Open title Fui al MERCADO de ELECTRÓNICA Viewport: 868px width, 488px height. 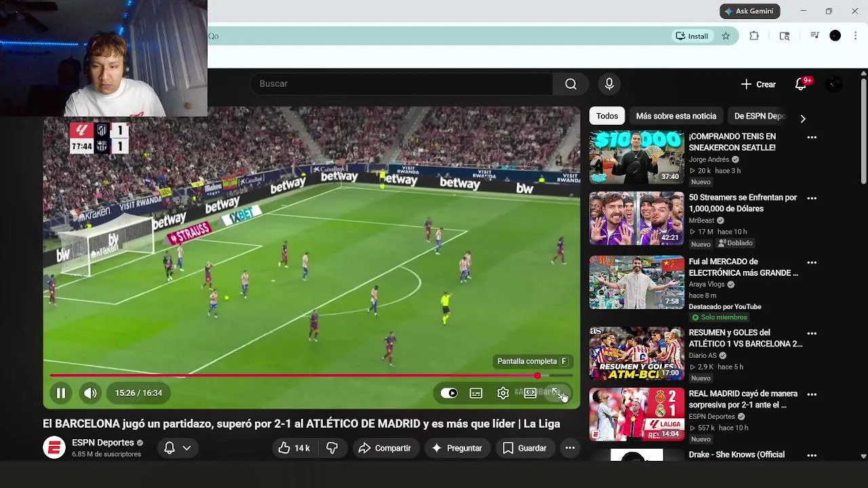point(743,268)
